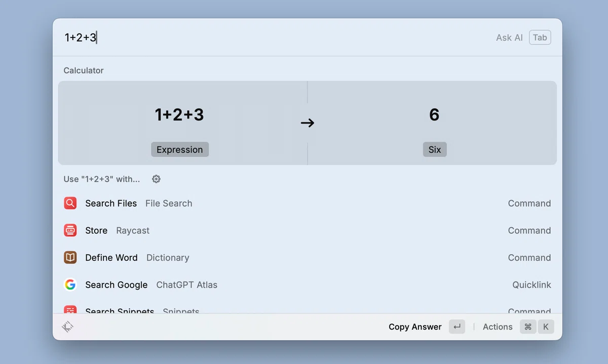Click the Dictionary book icon
Image resolution: width=608 pixels, height=364 pixels.
(x=70, y=258)
